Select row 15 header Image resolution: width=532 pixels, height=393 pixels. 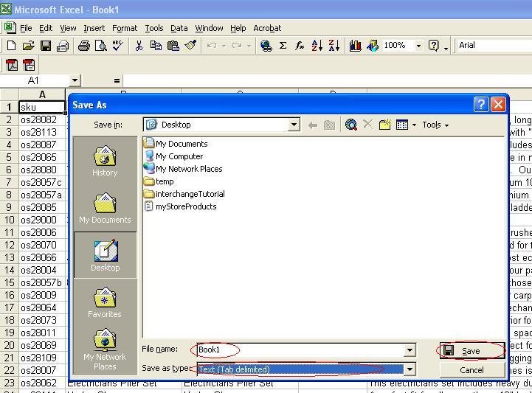tap(9, 283)
